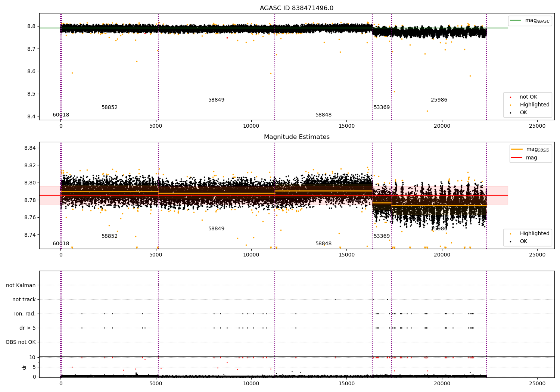The image size is (560, 392).
Task: Click the 'OBS not OK' axis label
Action: click(x=21, y=342)
